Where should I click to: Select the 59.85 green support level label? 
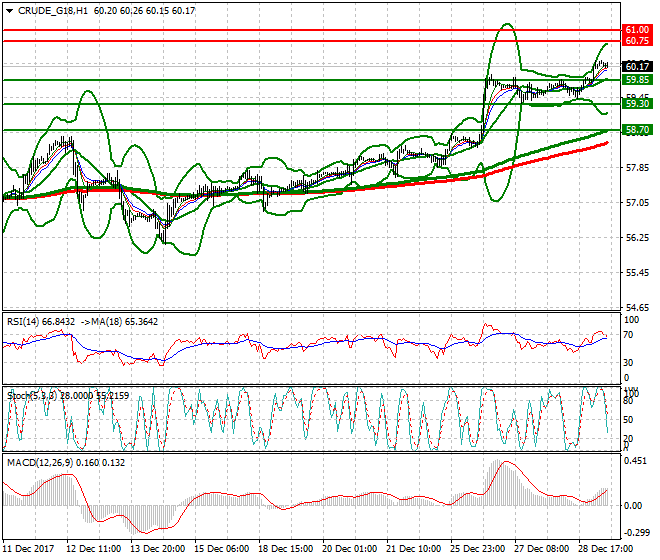[637, 80]
